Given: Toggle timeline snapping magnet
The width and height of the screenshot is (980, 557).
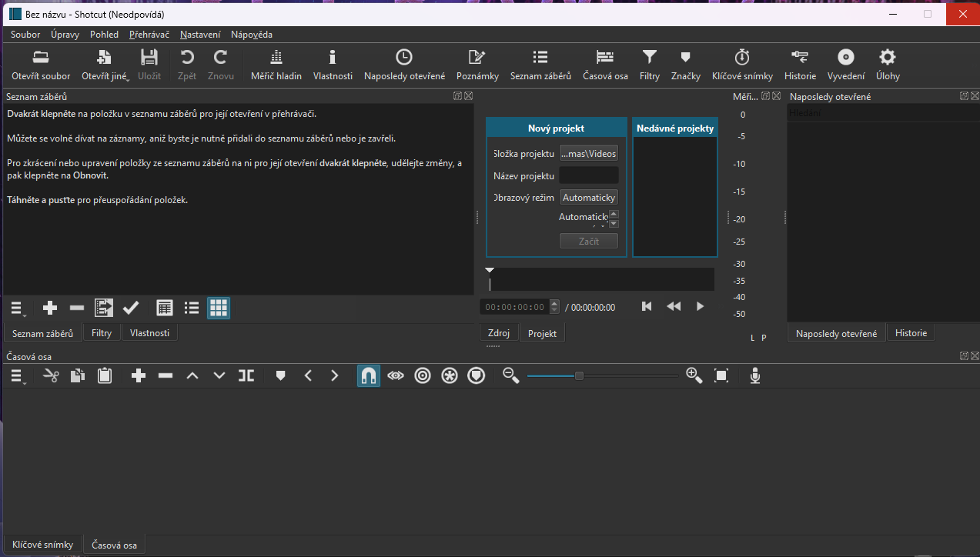Looking at the screenshot, I should [369, 375].
